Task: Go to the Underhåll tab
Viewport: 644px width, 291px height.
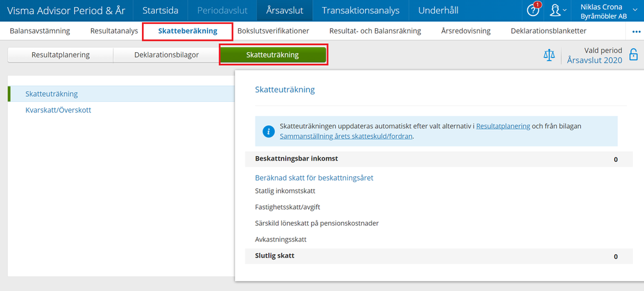Action: (438, 10)
